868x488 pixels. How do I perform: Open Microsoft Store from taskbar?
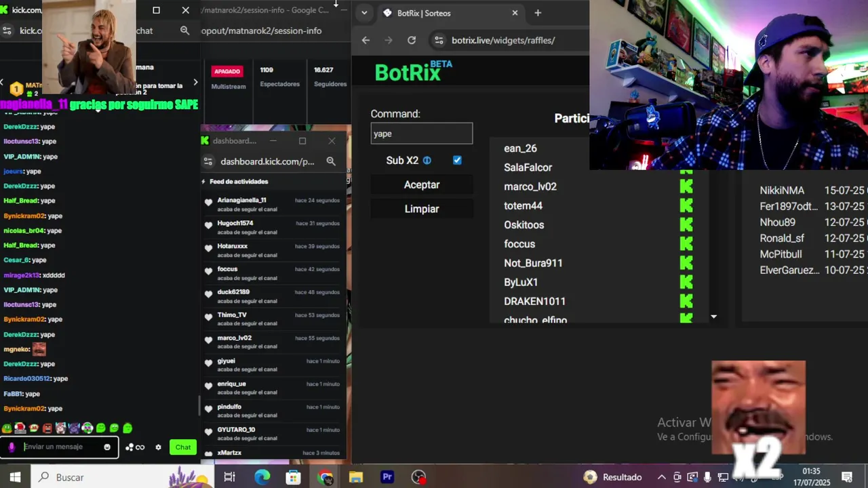tap(293, 477)
